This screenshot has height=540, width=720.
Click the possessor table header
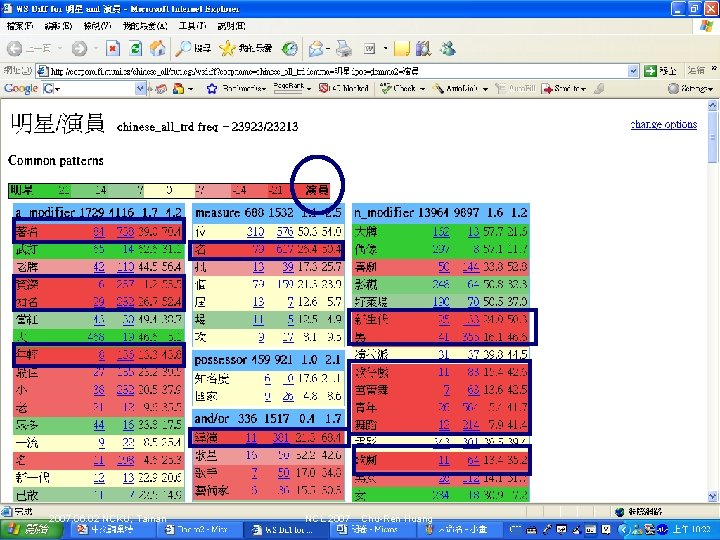click(x=268, y=360)
